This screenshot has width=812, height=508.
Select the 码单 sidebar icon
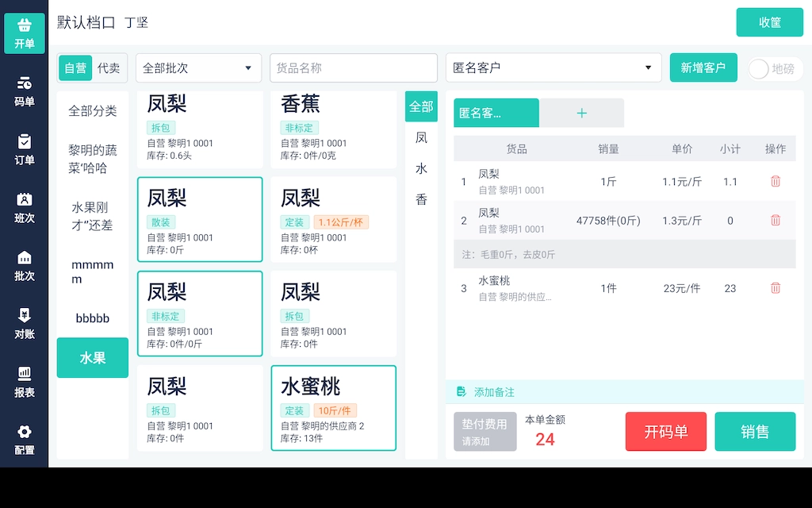24,89
